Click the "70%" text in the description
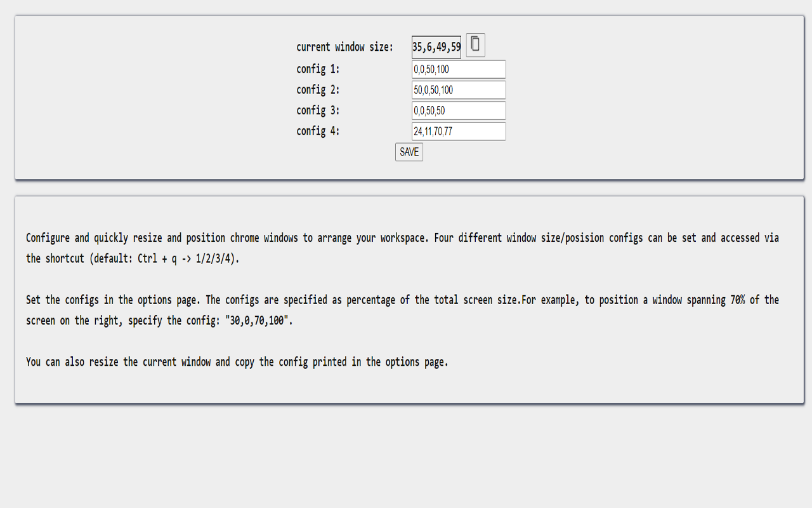The width and height of the screenshot is (812, 508). (x=737, y=300)
